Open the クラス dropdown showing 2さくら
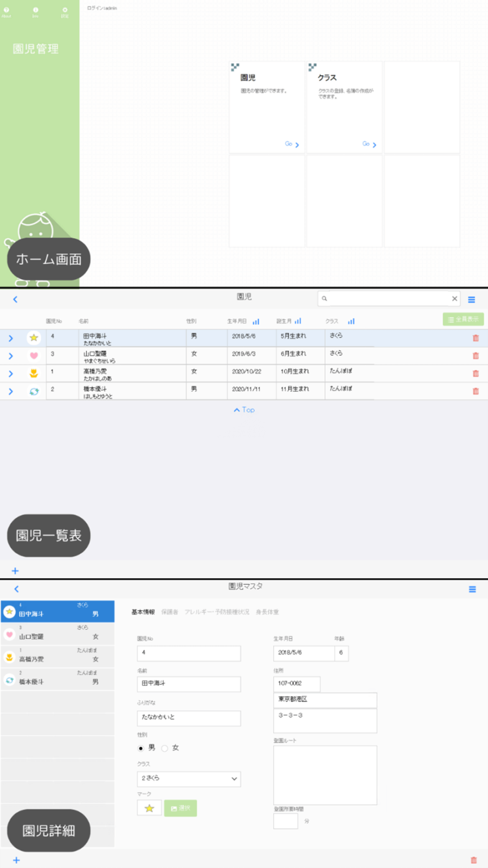The height and width of the screenshot is (868, 488). click(x=189, y=779)
